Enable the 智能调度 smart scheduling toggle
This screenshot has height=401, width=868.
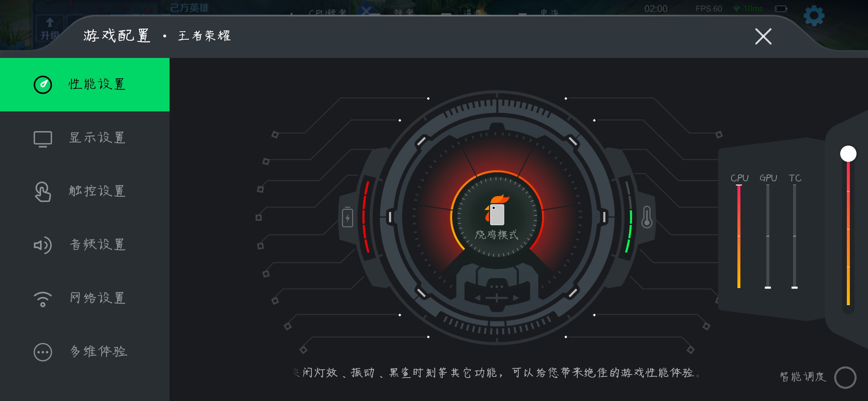click(x=845, y=378)
